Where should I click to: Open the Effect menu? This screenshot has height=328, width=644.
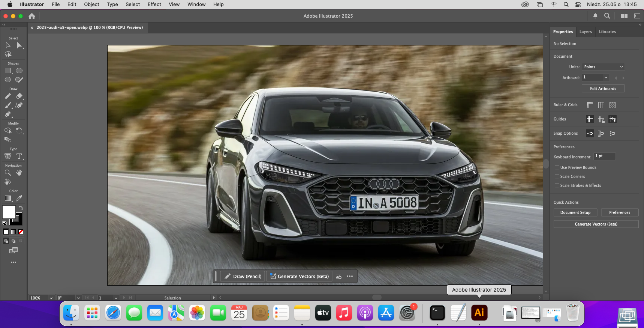tap(154, 5)
